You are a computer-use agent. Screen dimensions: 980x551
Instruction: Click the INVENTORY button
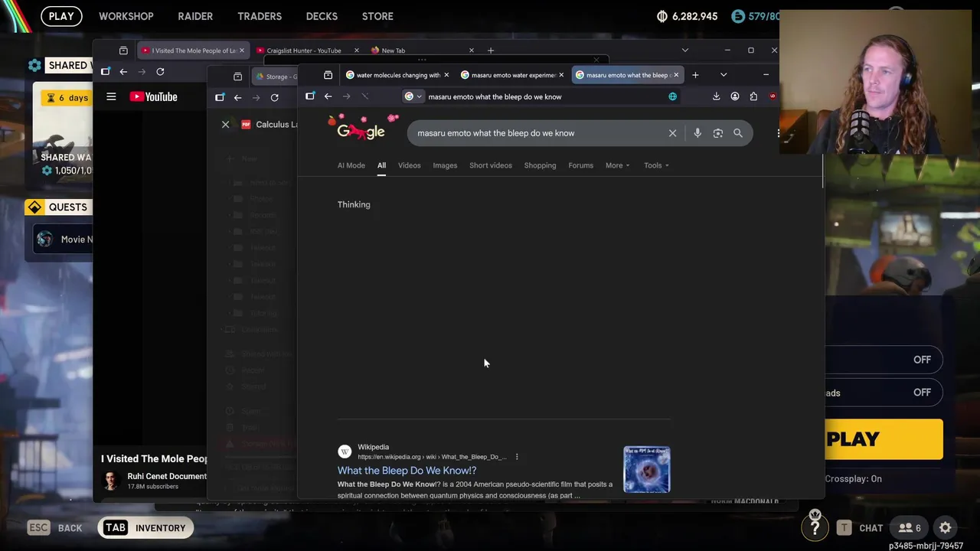pos(145,528)
